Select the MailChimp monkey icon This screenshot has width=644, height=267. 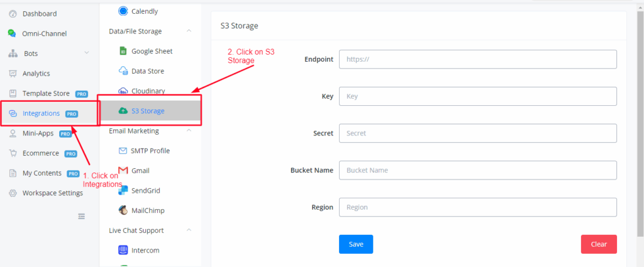tap(123, 210)
